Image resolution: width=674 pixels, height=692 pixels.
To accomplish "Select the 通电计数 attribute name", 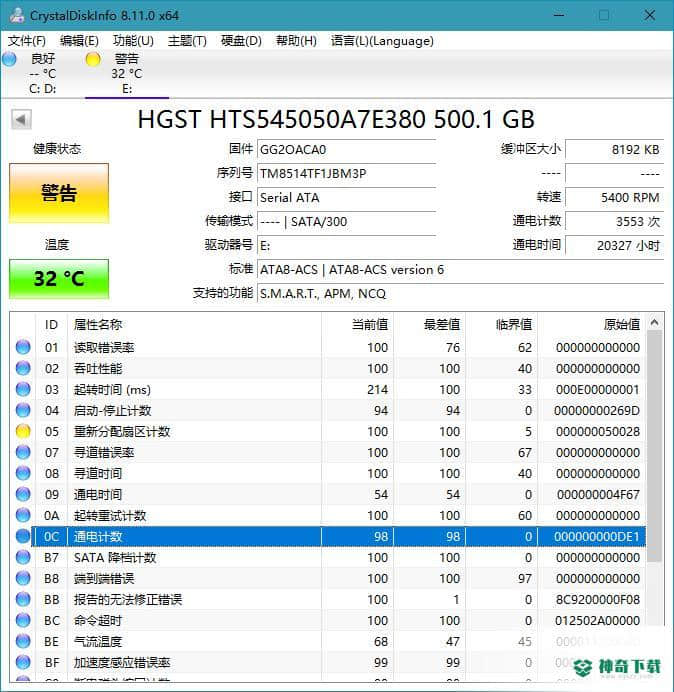I will 98,537.
